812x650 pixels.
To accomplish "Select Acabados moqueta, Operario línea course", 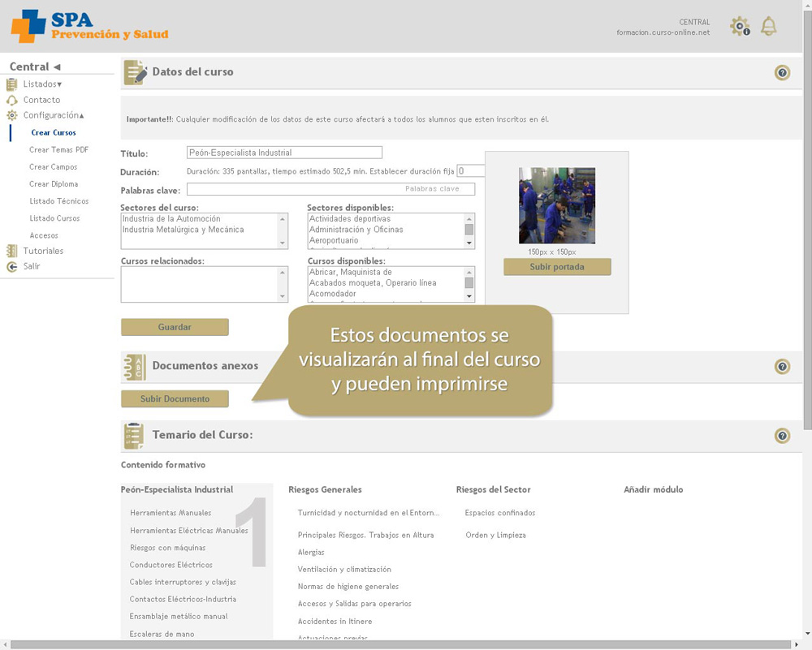I will pyautogui.click(x=373, y=283).
